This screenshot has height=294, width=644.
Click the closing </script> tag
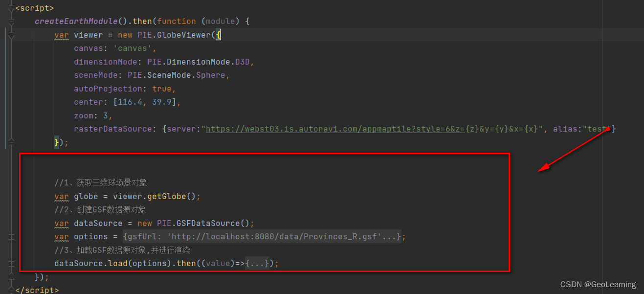[x=37, y=290]
